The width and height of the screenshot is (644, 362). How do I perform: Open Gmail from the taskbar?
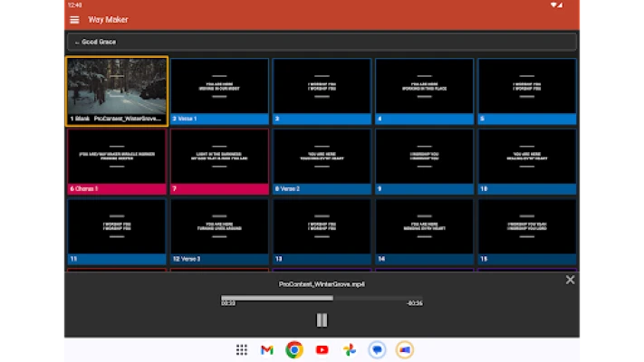point(267,349)
